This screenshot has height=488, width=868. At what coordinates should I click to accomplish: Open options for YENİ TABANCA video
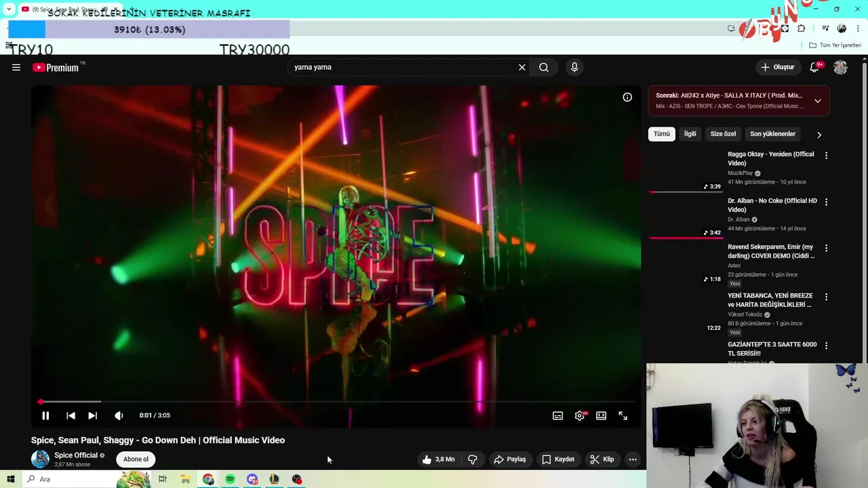tap(826, 297)
